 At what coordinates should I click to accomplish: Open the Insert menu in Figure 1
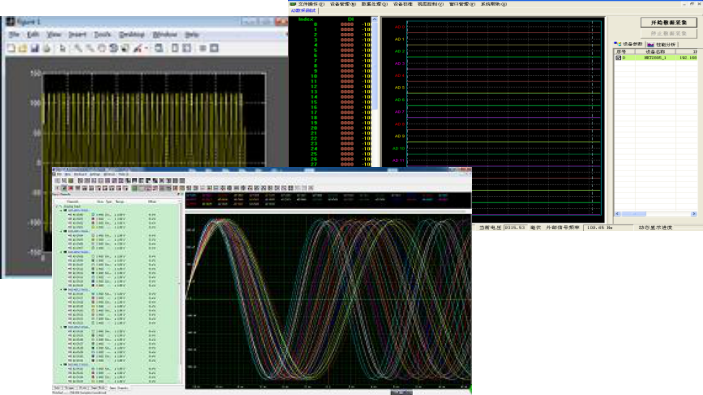(x=77, y=35)
